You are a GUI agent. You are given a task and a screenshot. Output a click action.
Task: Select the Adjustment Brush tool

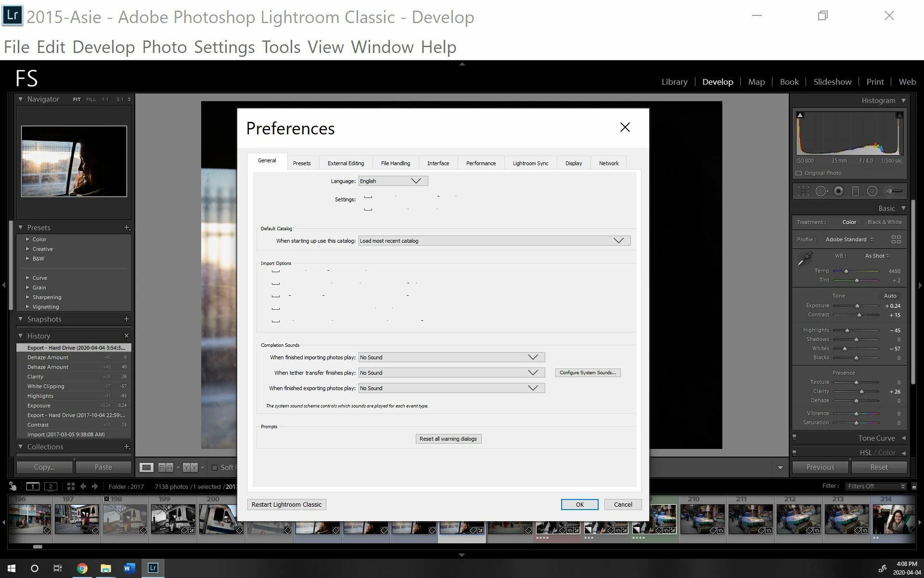894,191
